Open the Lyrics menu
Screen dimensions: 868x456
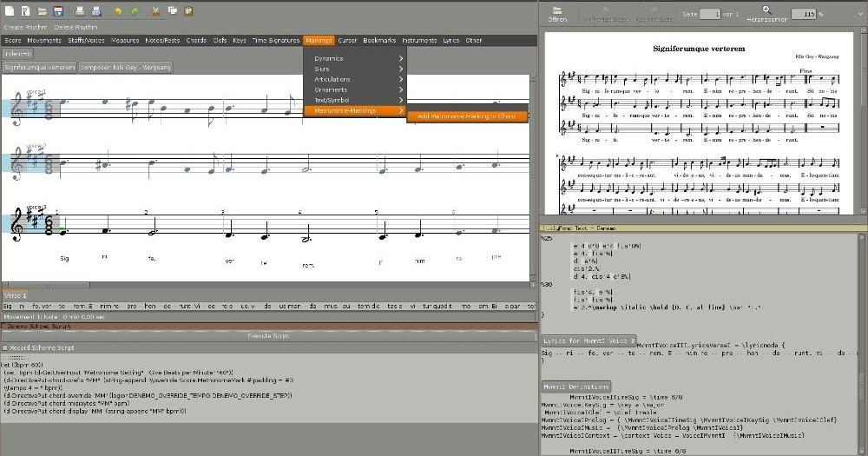[451, 41]
